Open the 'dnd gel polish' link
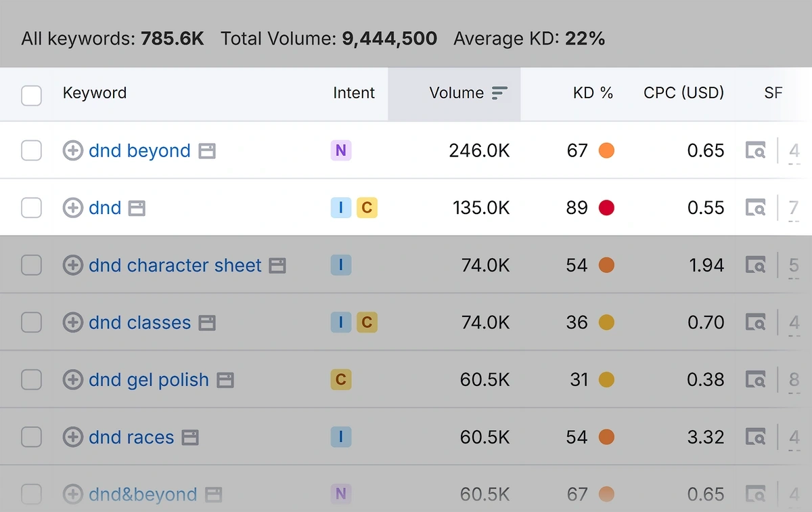 pos(149,380)
